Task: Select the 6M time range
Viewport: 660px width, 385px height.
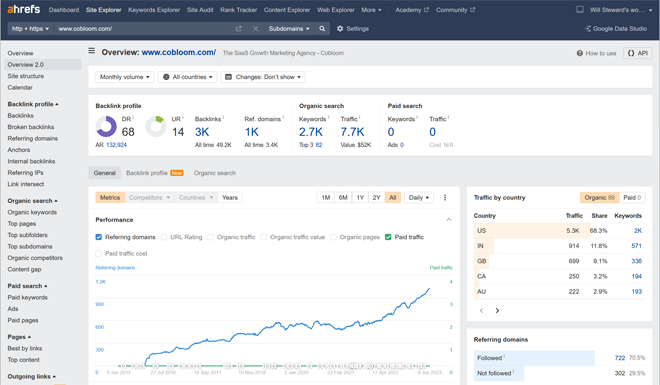Action: [343, 197]
